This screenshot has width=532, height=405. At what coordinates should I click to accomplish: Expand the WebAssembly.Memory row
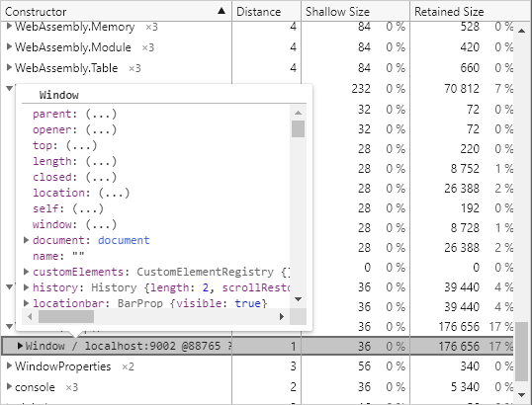tap(9, 26)
